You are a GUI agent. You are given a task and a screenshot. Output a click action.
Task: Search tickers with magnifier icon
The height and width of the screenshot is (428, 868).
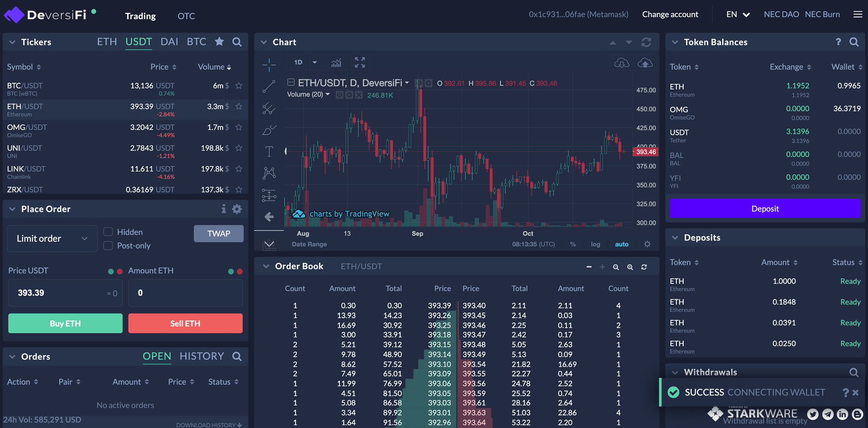237,42
